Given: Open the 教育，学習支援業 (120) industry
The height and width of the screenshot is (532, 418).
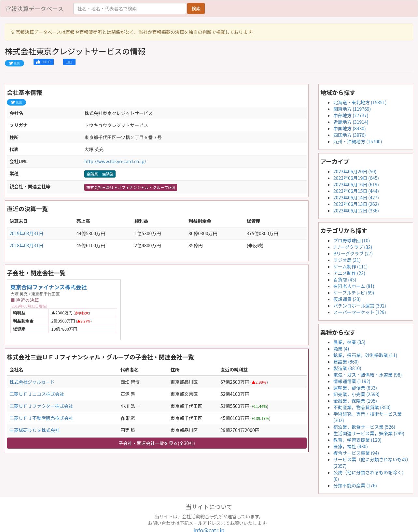Looking at the screenshot, I should [357, 440].
